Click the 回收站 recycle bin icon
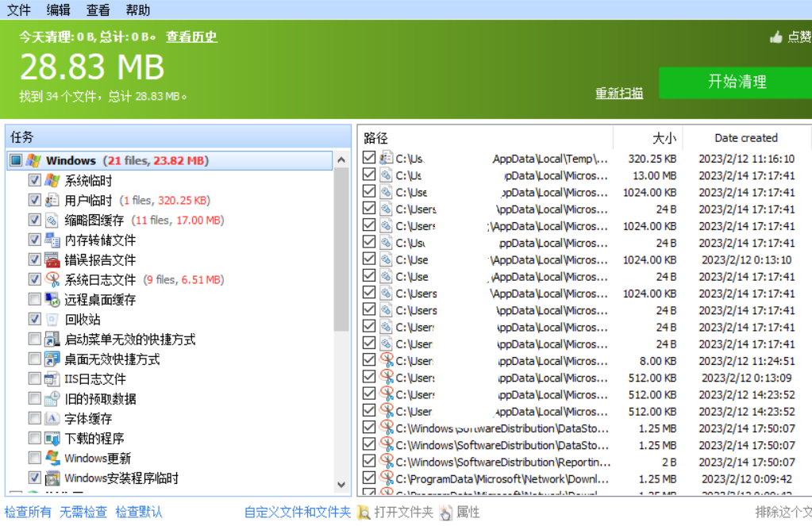812x526 pixels. point(52,320)
